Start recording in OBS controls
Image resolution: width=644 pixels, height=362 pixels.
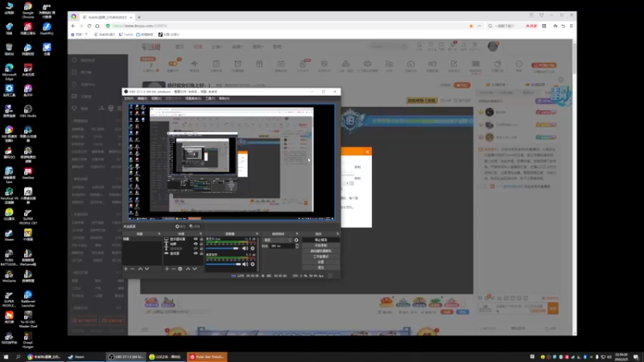[x=320, y=245]
